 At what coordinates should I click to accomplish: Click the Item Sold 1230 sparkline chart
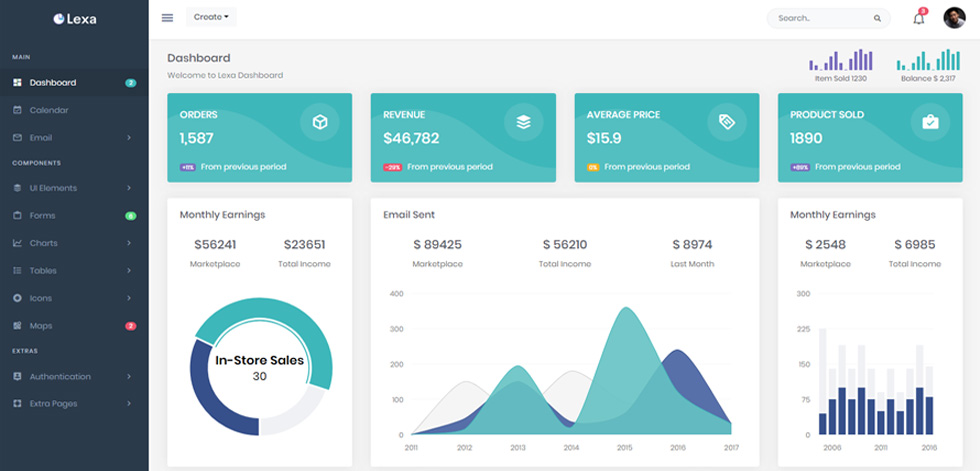point(841,60)
